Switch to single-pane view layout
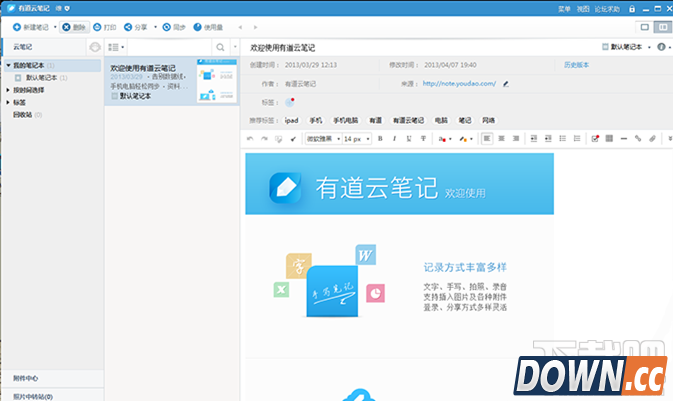673x401 pixels. pyautogui.click(x=645, y=27)
